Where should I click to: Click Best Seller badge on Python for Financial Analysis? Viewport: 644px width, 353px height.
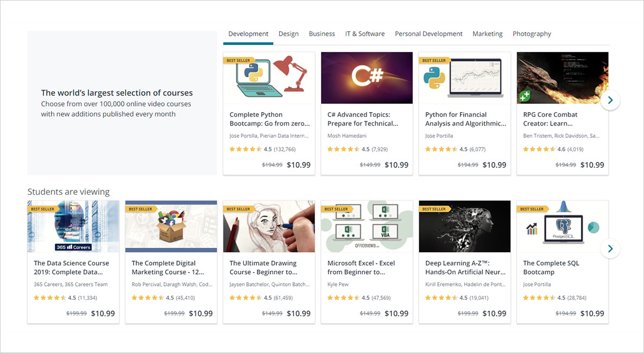(x=434, y=61)
